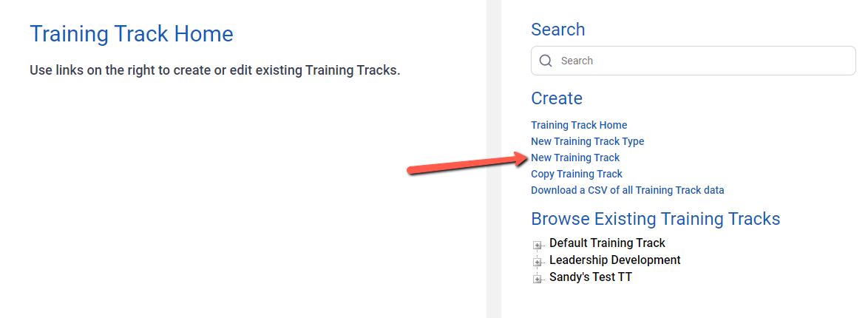The width and height of the screenshot is (868, 318).
Task: Select the Copy Training Track link
Action: [x=576, y=173]
